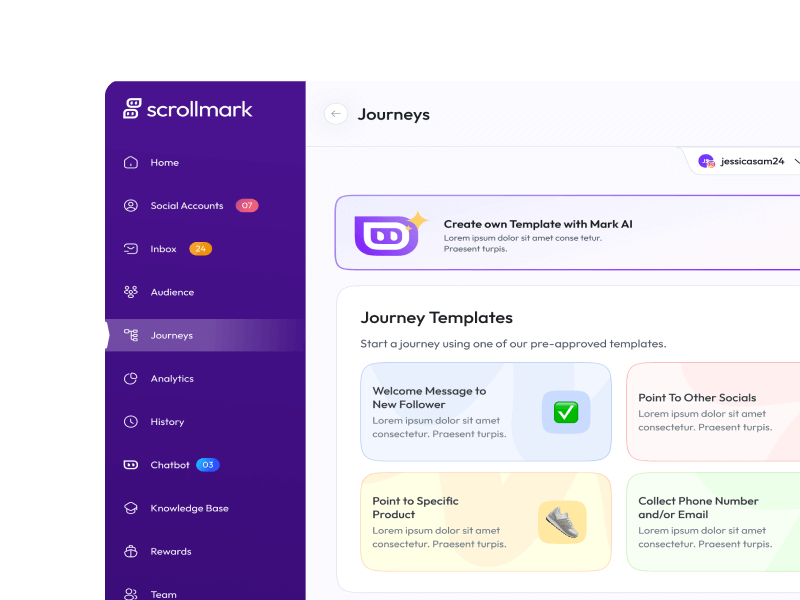Open the Home menu item

[x=205, y=162]
